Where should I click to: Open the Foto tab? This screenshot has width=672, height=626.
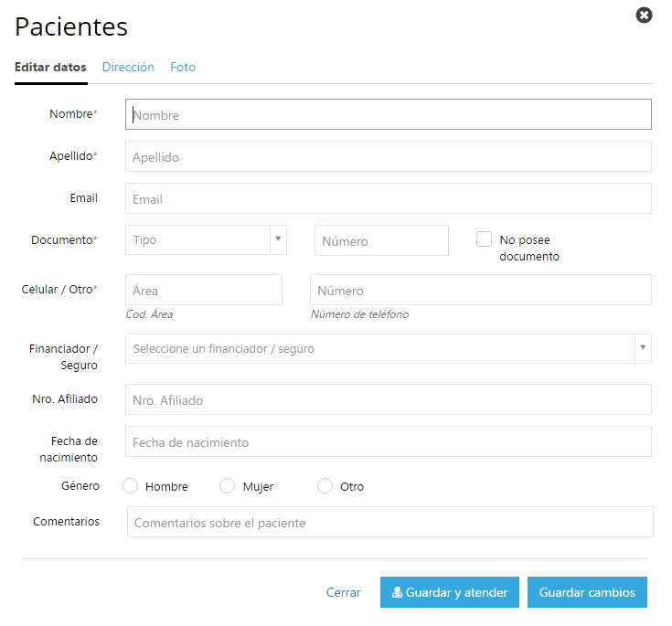(183, 68)
